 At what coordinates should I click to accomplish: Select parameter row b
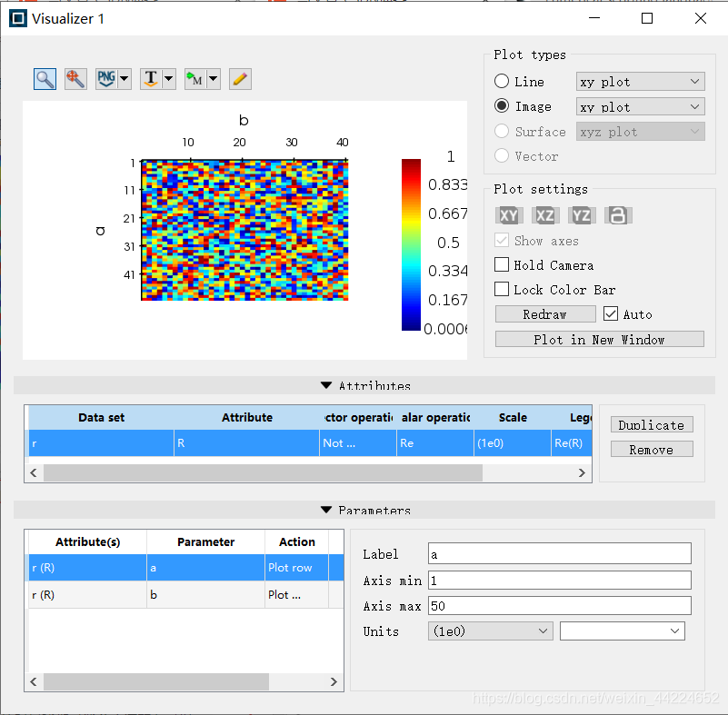point(185,595)
